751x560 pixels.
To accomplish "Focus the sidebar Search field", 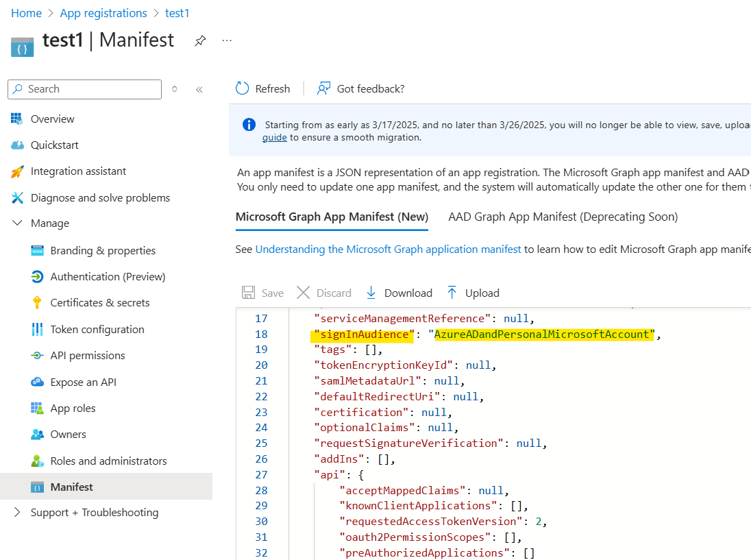I will coord(85,89).
